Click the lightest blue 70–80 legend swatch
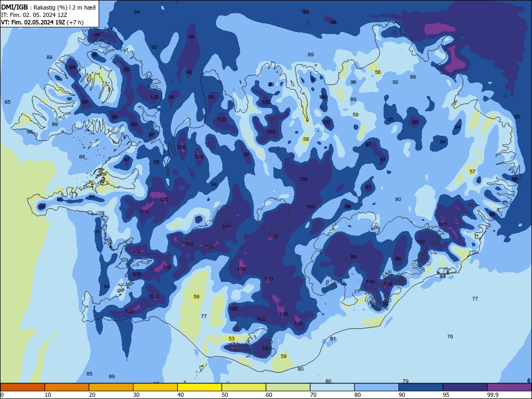This screenshot has width=532, height=399. (x=332, y=387)
